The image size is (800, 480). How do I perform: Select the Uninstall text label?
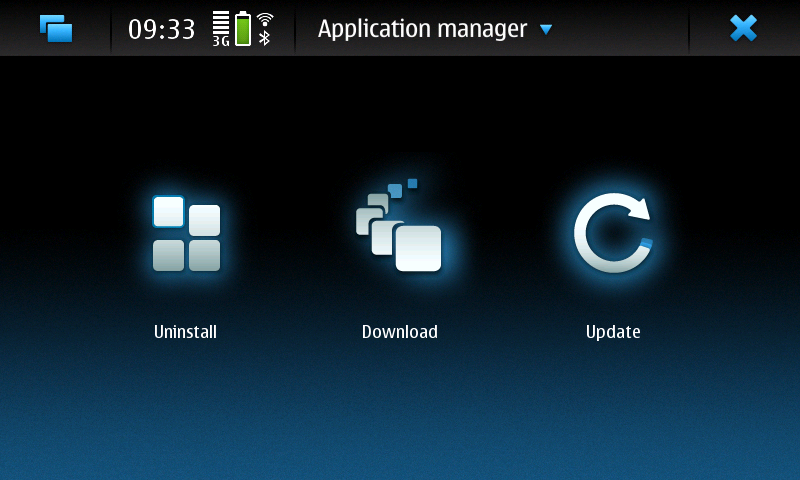click(185, 332)
